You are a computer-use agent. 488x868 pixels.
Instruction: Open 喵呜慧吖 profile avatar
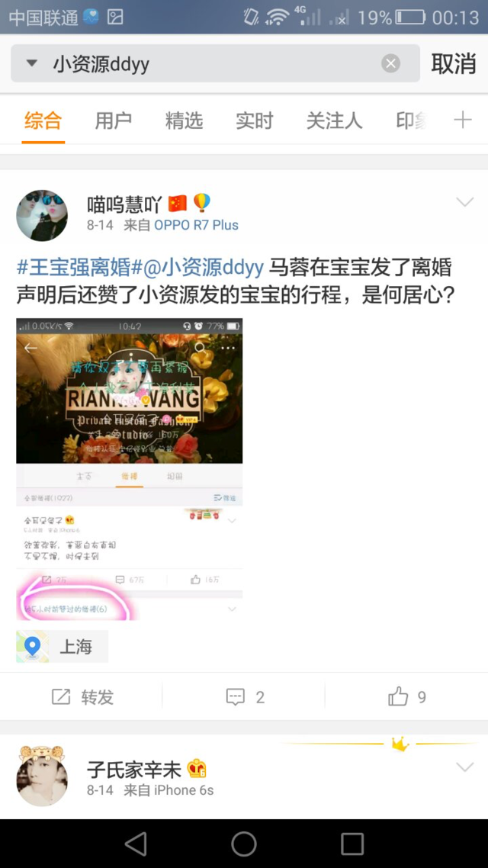pyautogui.click(x=42, y=215)
